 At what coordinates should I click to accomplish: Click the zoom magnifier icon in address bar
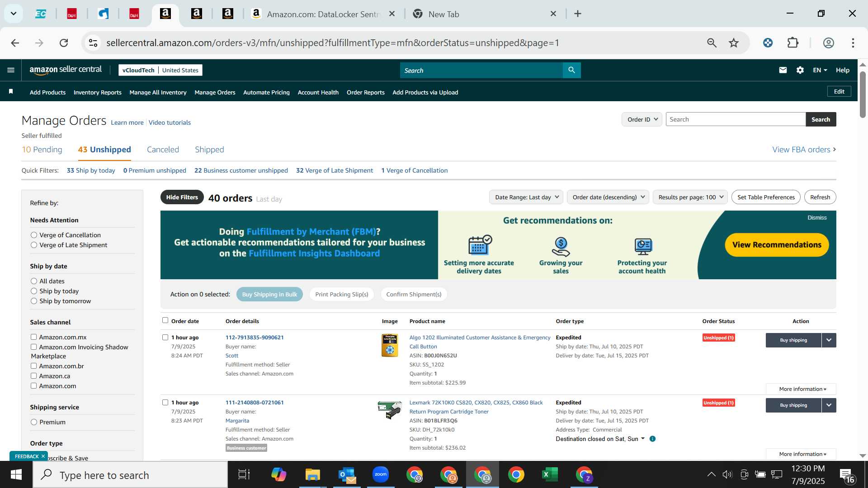(x=712, y=43)
